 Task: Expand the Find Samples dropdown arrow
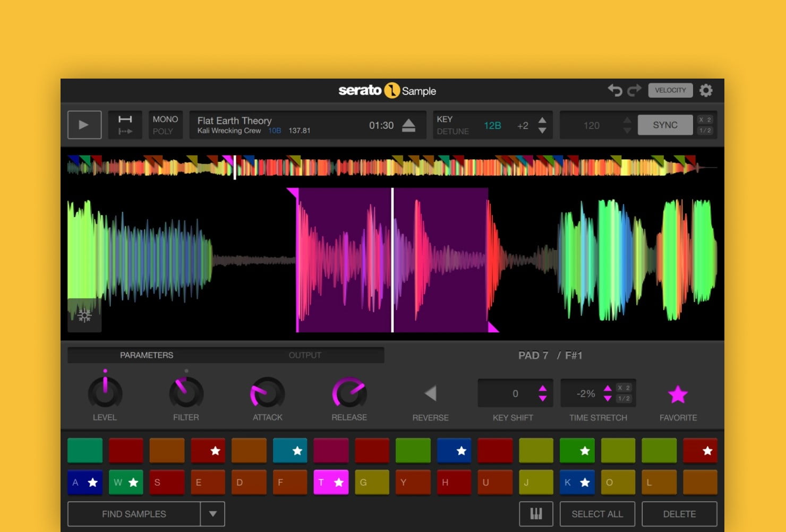(213, 514)
